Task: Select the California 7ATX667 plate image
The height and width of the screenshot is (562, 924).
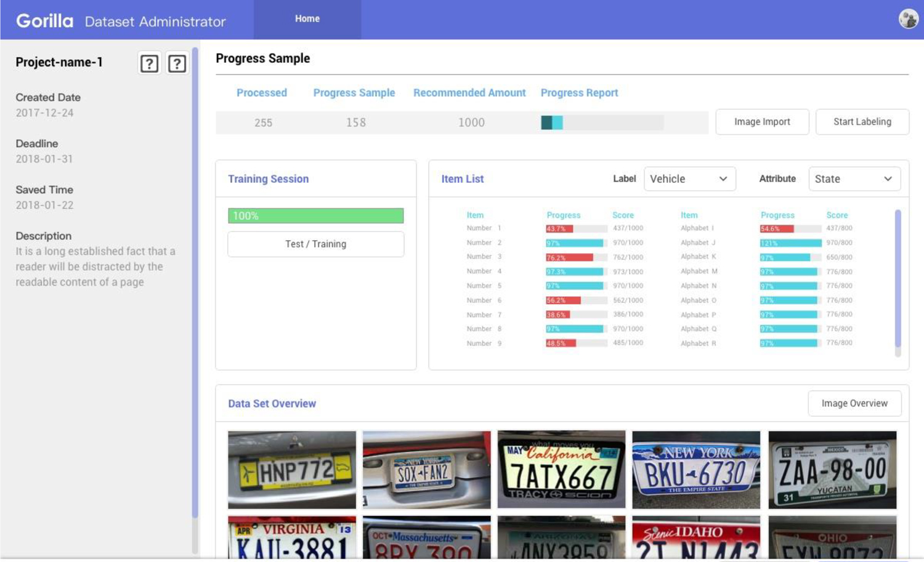Action: (561, 470)
